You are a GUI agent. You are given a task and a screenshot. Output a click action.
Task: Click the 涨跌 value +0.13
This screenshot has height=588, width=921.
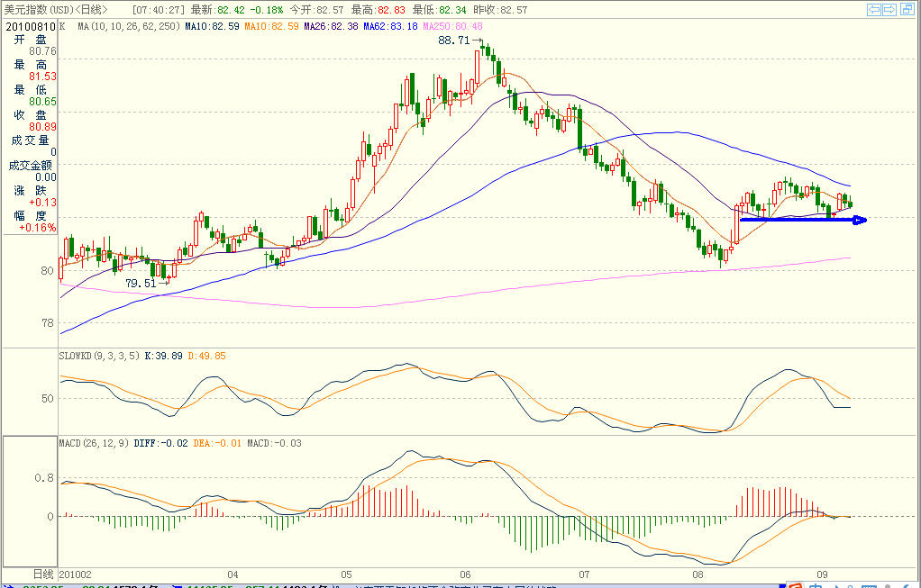(x=43, y=203)
